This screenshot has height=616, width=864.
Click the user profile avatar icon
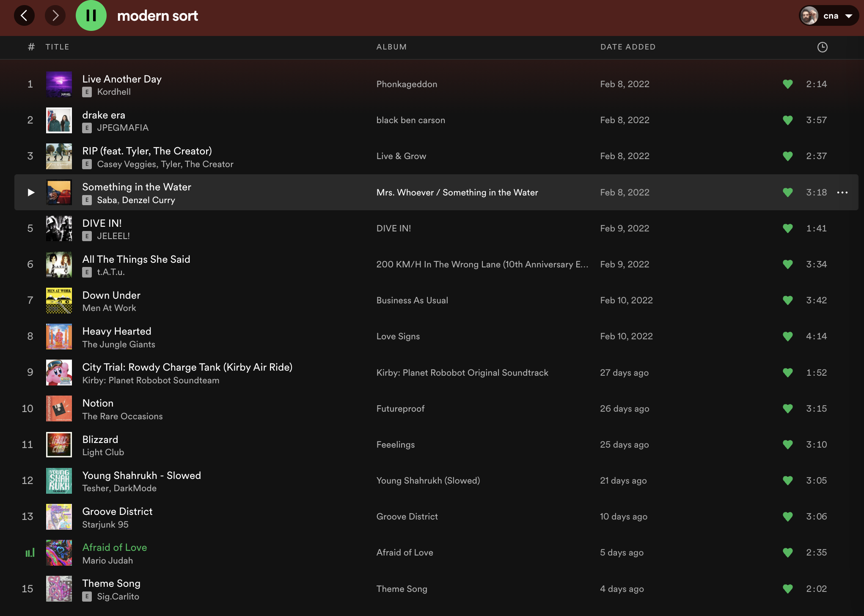(809, 15)
